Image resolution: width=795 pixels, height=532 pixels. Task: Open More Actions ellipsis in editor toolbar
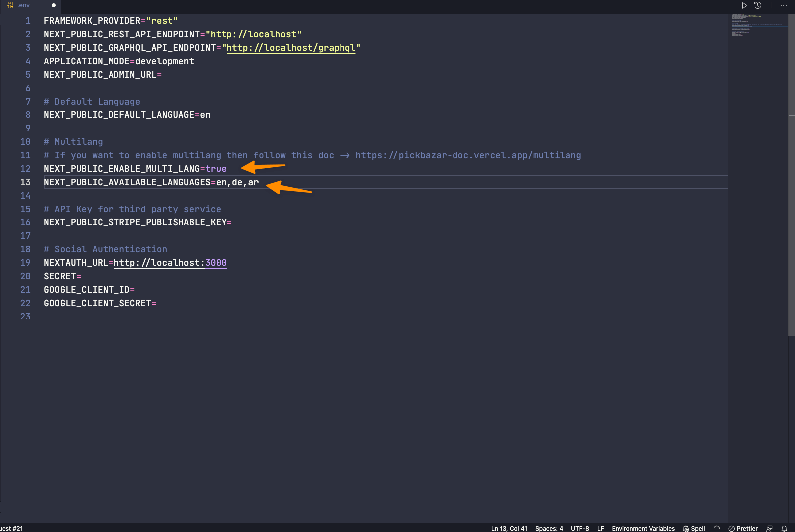[x=784, y=5]
